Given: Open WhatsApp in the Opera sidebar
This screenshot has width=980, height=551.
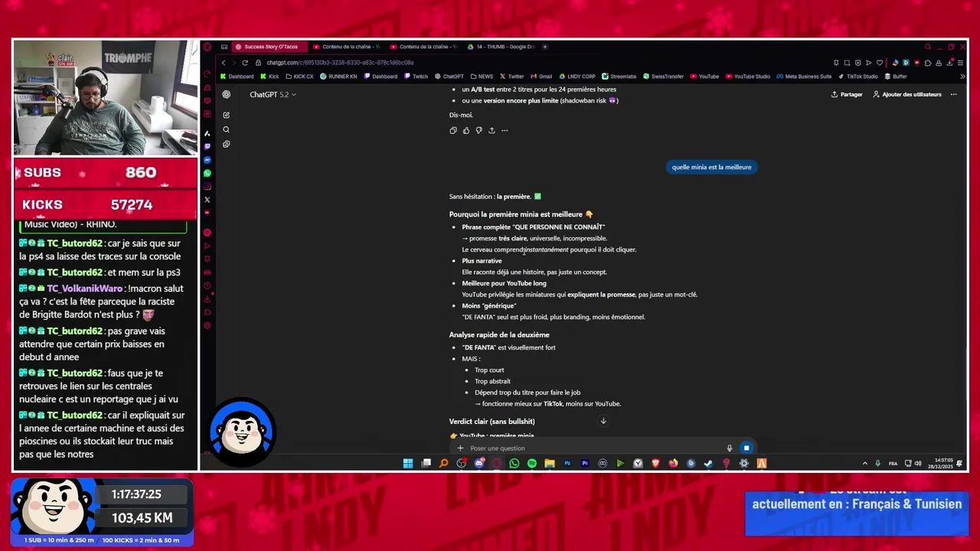Looking at the screenshot, I should (207, 173).
